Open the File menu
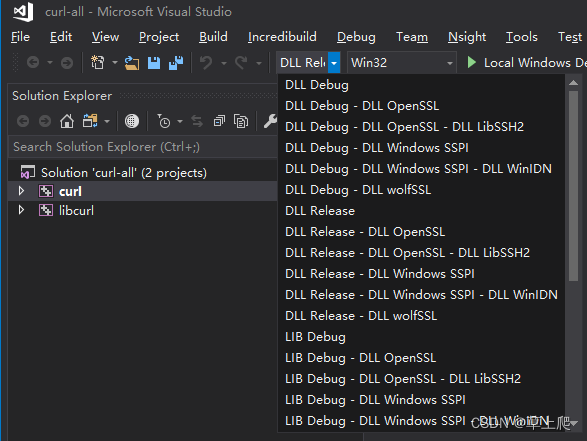This screenshot has width=587, height=441. (x=20, y=37)
